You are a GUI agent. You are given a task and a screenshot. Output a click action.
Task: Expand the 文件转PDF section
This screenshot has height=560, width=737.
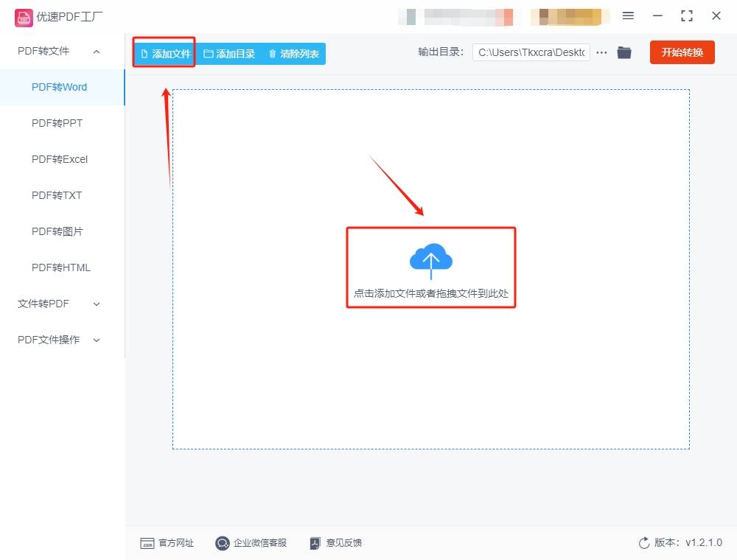tap(97, 304)
